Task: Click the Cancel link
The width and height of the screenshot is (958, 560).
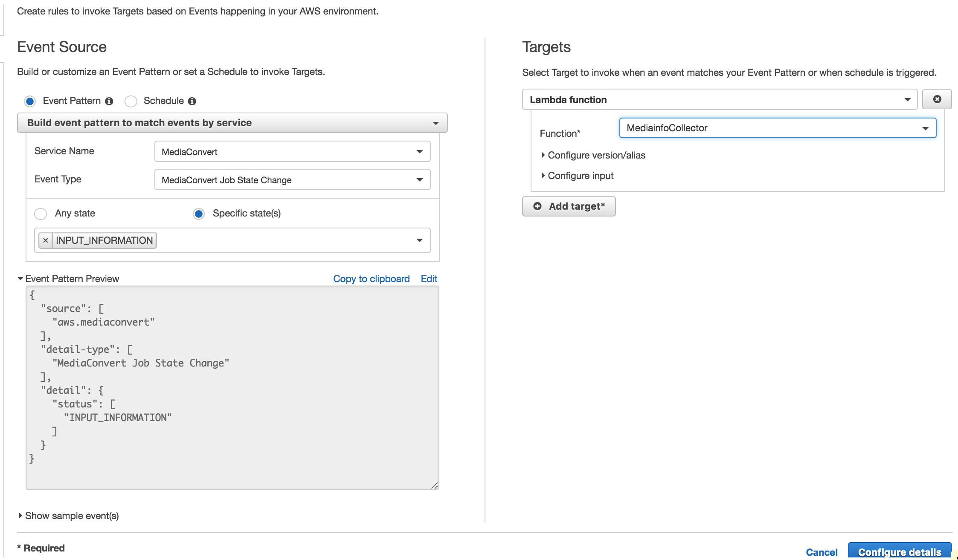Action: (x=822, y=552)
